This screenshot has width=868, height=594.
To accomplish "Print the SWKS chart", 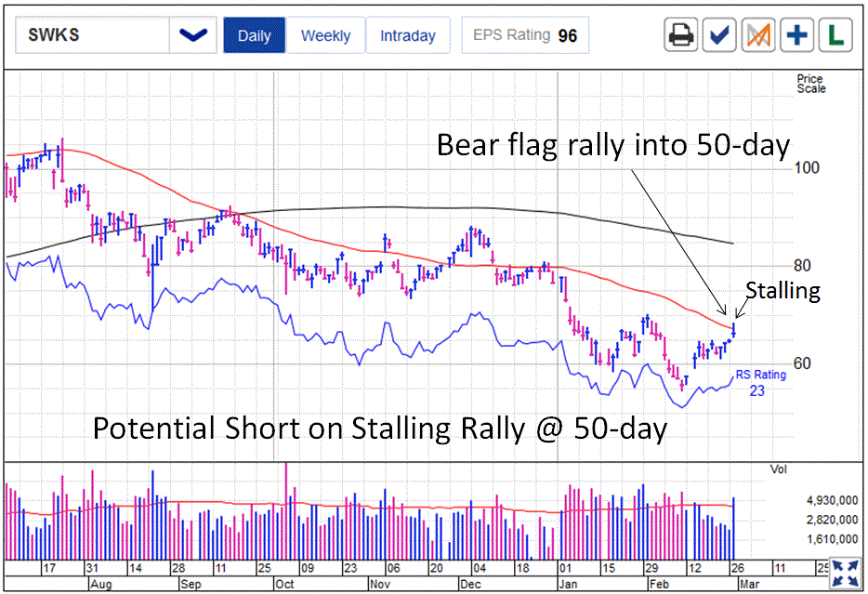I will (x=680, y=35).
